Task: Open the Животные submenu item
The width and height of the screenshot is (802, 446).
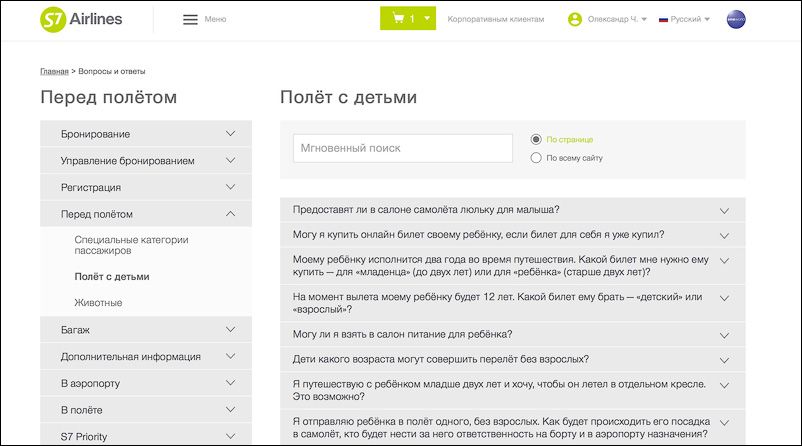Action: tap(98, 303)
